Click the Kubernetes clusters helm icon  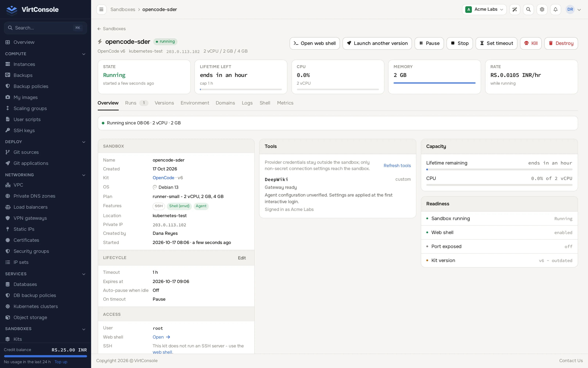(8, 306)
